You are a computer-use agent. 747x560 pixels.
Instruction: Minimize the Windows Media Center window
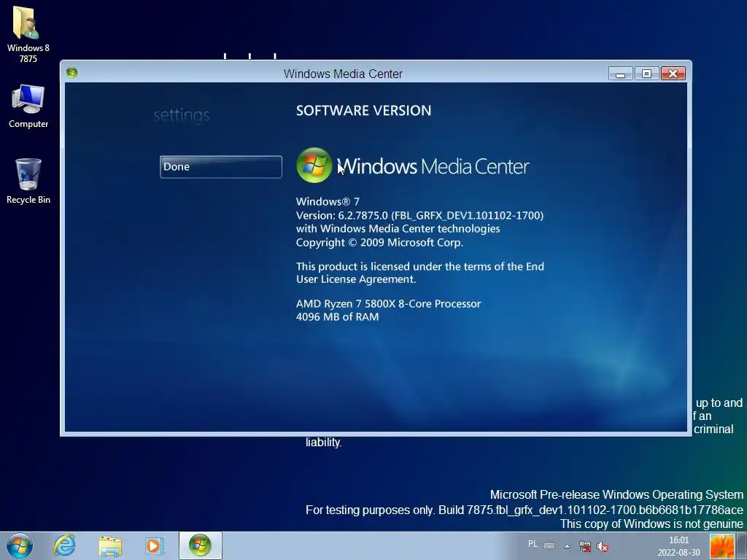coord(620,74)
